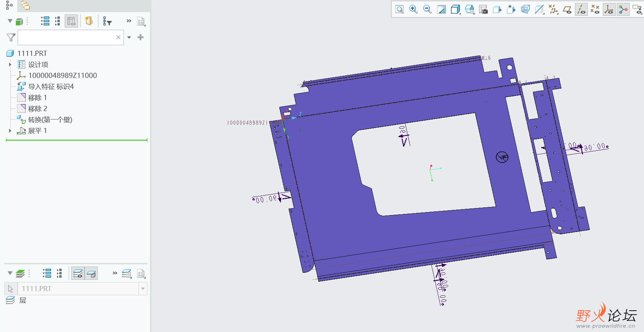Viewport: 644px width, 332px height.
Task: Click the Zoom In tool
Action: click(x=414, y=9)
